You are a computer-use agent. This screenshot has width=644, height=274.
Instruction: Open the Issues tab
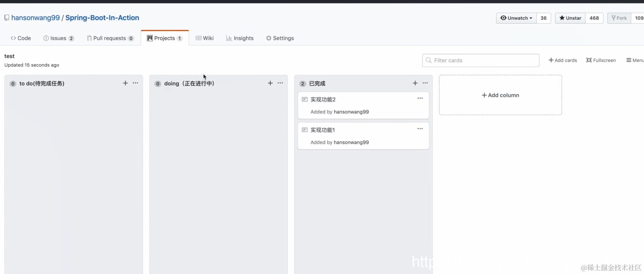pos(59,38)
